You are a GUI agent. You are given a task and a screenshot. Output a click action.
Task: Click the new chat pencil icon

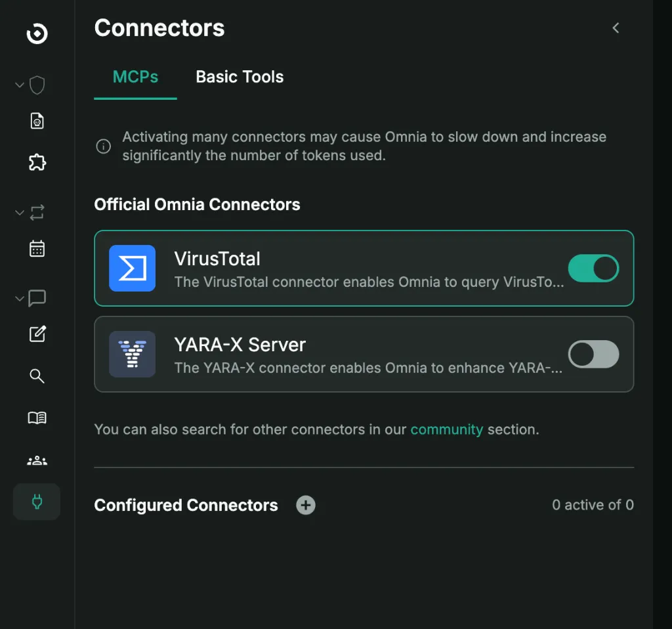[37, 334]
